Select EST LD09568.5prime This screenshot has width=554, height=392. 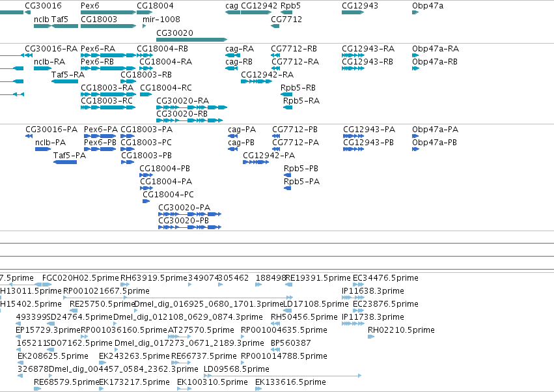[x=283, y=375]
